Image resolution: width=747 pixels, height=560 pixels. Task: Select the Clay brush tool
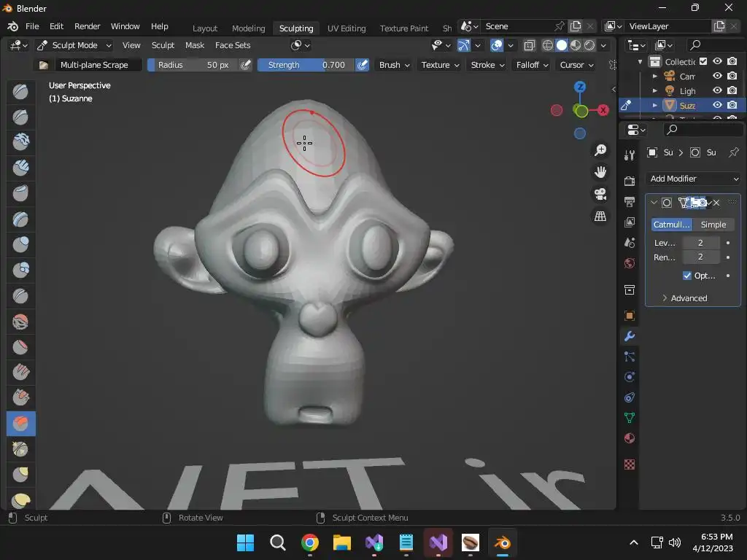pyautogui.click(x=20, y=142)
